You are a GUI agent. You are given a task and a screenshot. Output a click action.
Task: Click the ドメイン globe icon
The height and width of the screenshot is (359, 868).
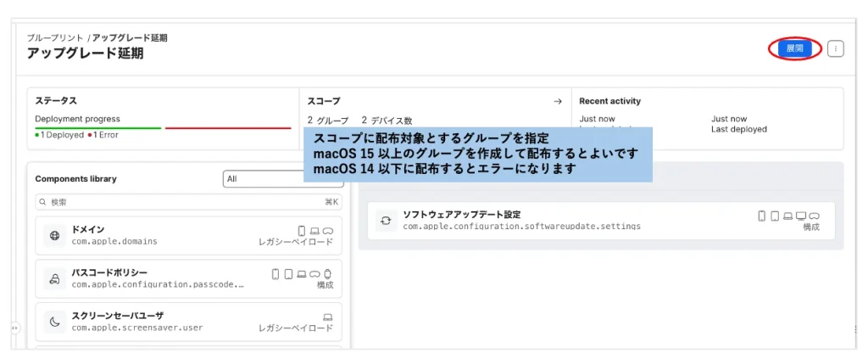(55, 235)
